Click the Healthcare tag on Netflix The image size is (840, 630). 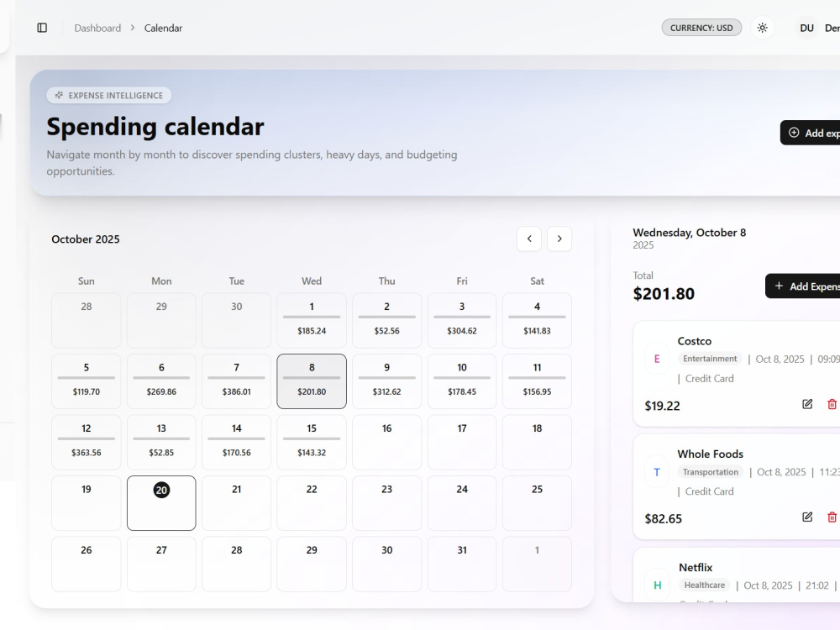tap(705, 585)
